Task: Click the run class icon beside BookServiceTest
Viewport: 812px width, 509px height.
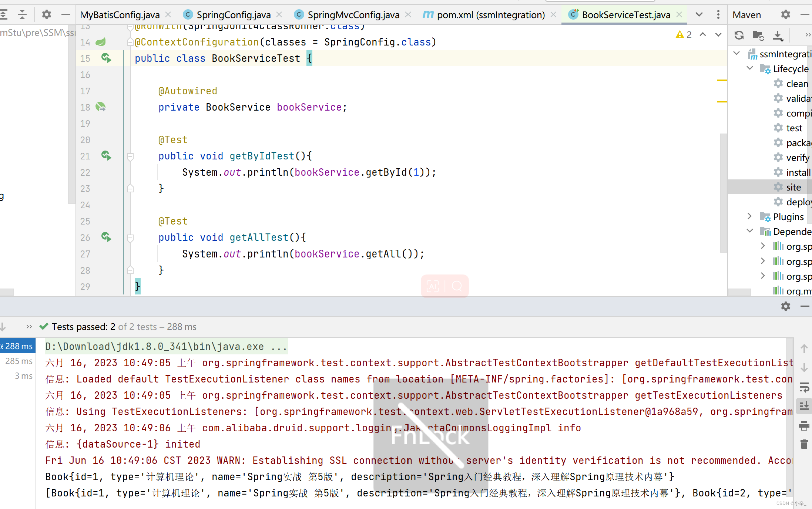Action: [106, 58]
